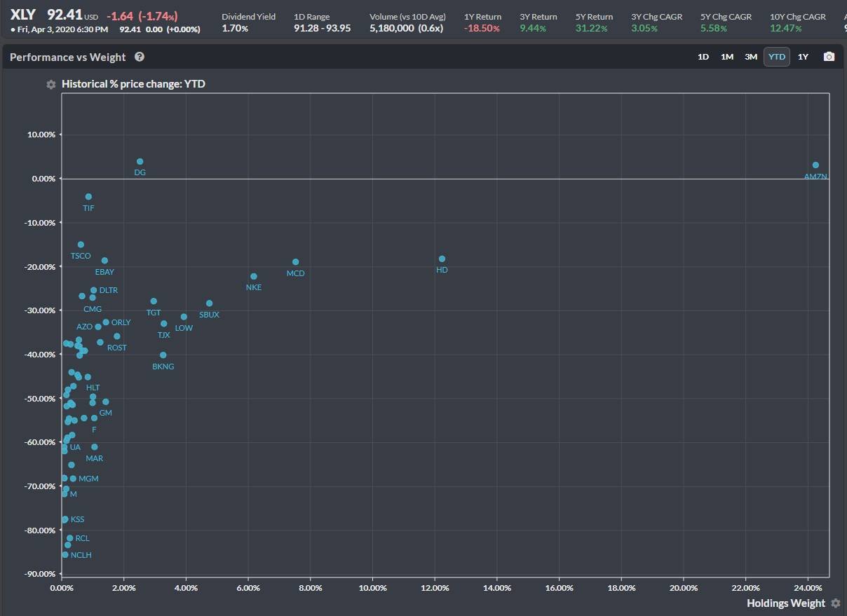Click the camera snapshot icon

829,57
